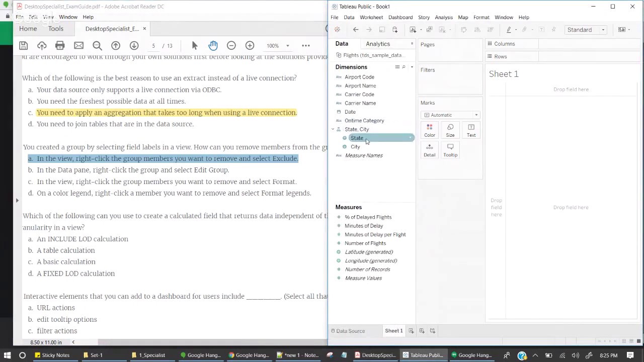Open Acrobat Home tab
Image resolution: width=644 pixels, height=362 pixels.
point(28,29)
